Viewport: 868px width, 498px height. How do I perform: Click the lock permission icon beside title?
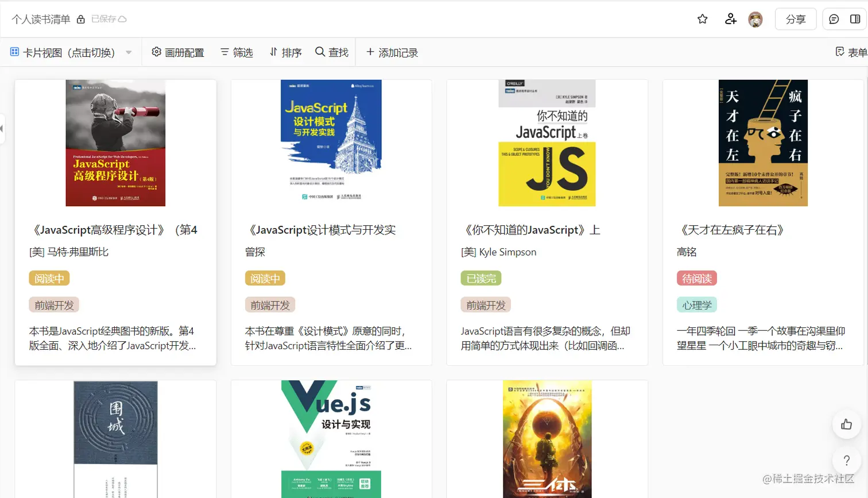click(x=81, y=19)
